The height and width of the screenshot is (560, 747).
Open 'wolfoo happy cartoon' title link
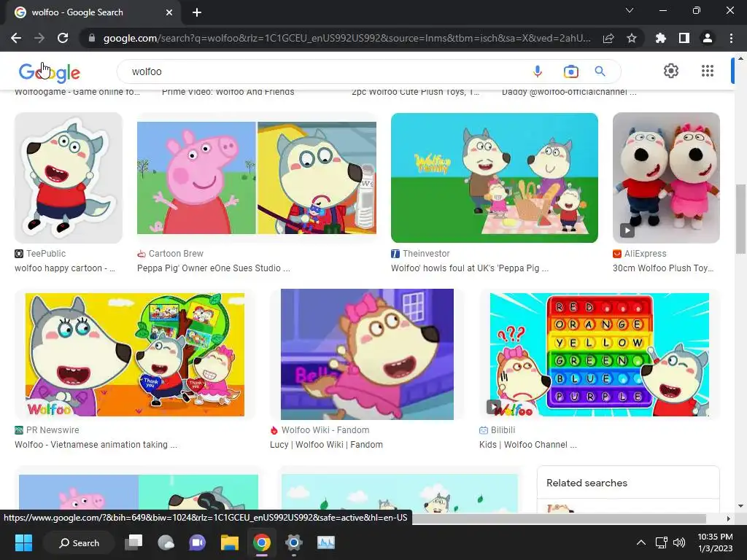pos(65,268)
